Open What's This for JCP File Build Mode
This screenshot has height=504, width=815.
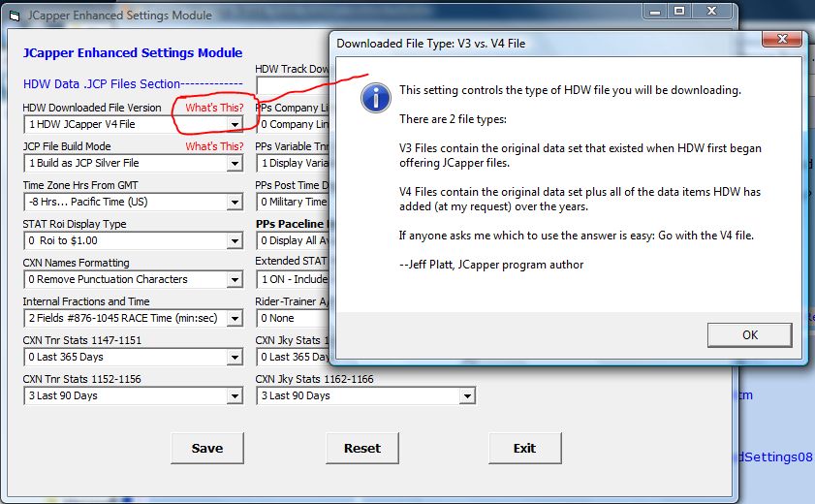[x=214, y=146]
